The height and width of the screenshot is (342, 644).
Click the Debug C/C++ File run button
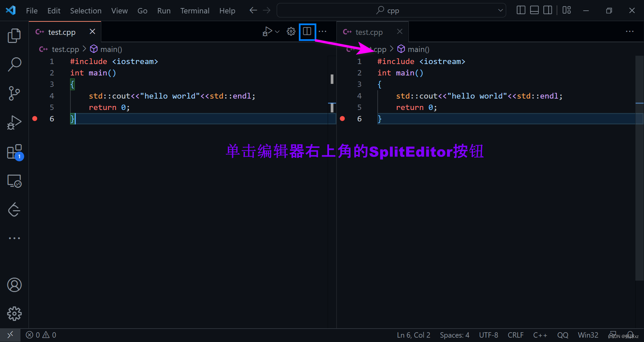coord(267,32)
